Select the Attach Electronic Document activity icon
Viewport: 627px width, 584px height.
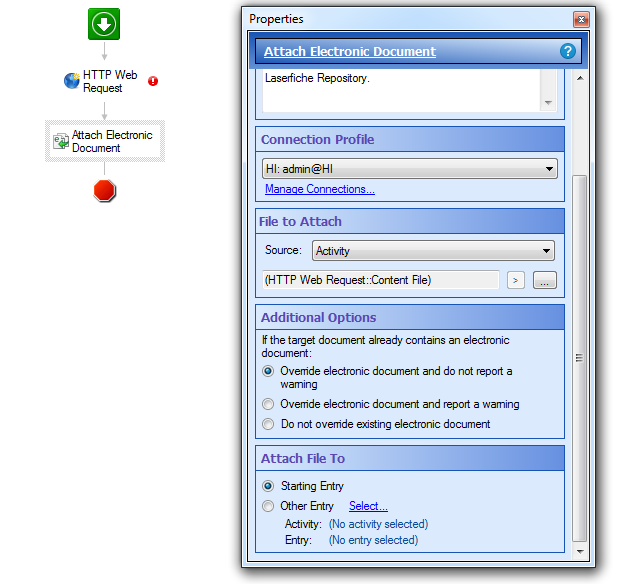(61, 141)
